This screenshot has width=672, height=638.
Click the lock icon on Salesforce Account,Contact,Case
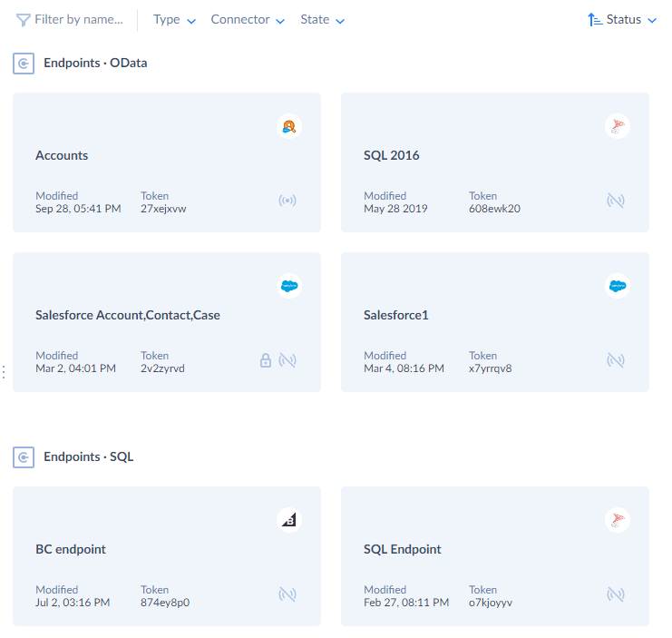coord(266,360)
